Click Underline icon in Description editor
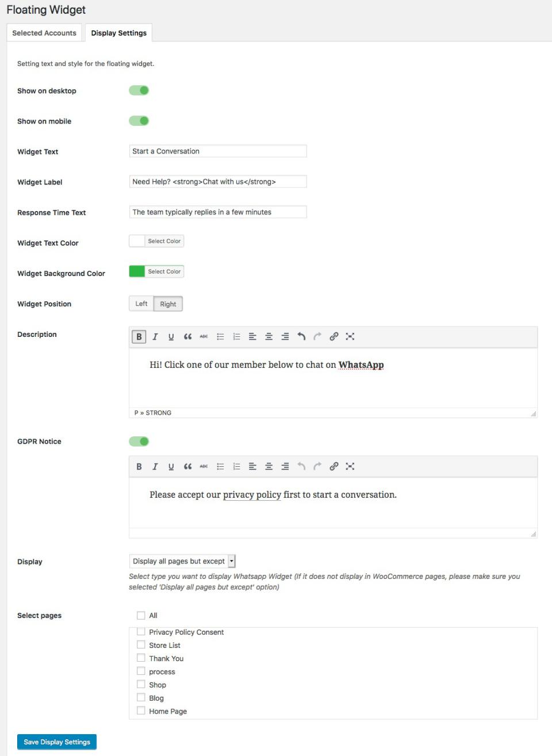Viewport: 552px width, 756px height. coord(171,337)
